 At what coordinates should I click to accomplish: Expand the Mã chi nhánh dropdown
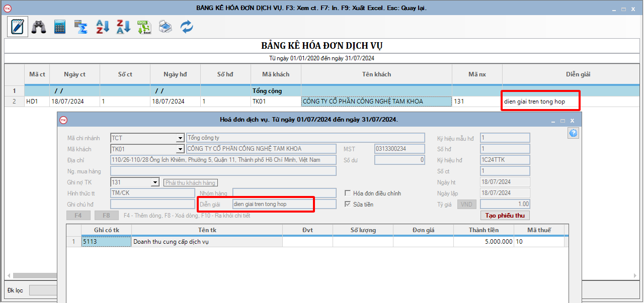(x=180, y=138)
